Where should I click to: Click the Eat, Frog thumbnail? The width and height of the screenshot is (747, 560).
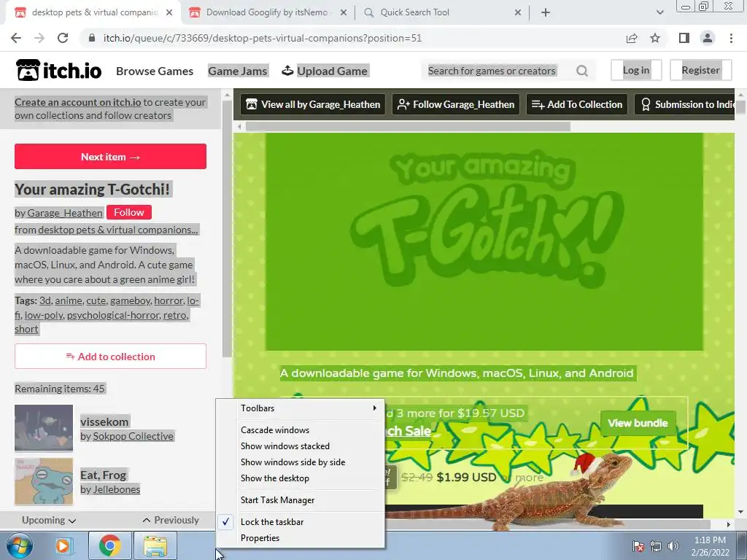click(x=44, y=481)
